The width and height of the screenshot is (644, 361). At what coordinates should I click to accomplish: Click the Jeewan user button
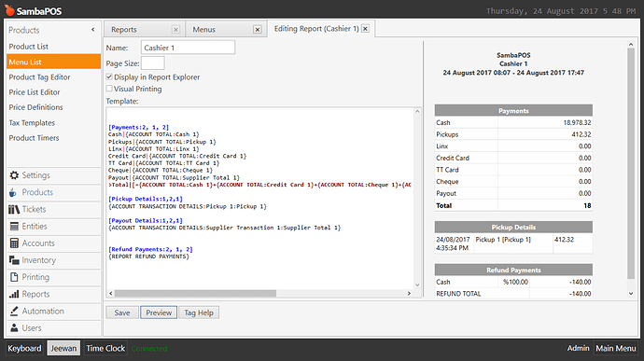point(63,348)
